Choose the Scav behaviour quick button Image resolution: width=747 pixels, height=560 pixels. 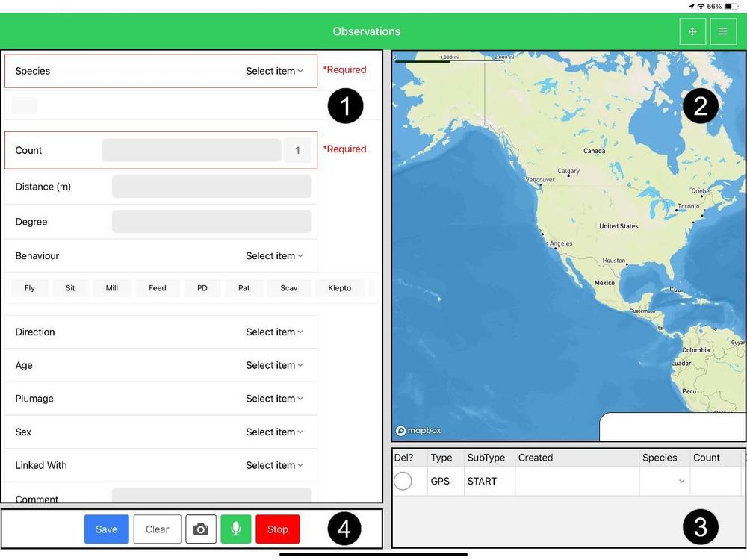pyautogui.click(x=288, y=288)
